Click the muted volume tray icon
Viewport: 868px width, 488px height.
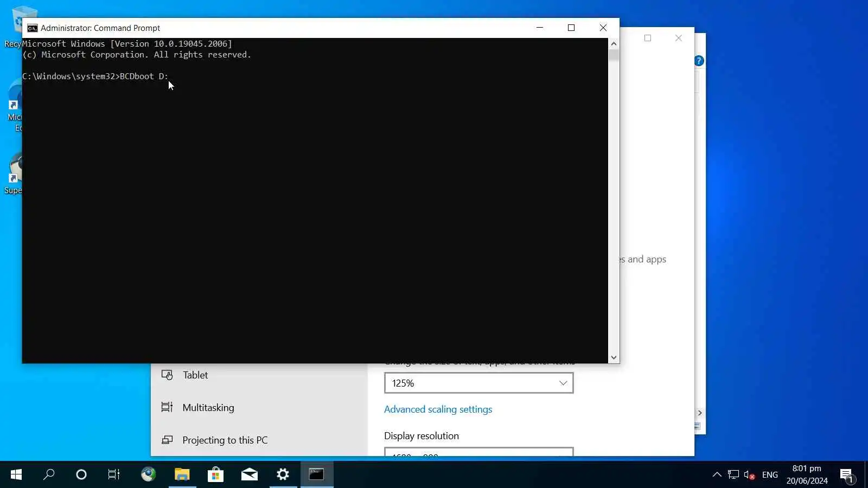coord(750,474)
